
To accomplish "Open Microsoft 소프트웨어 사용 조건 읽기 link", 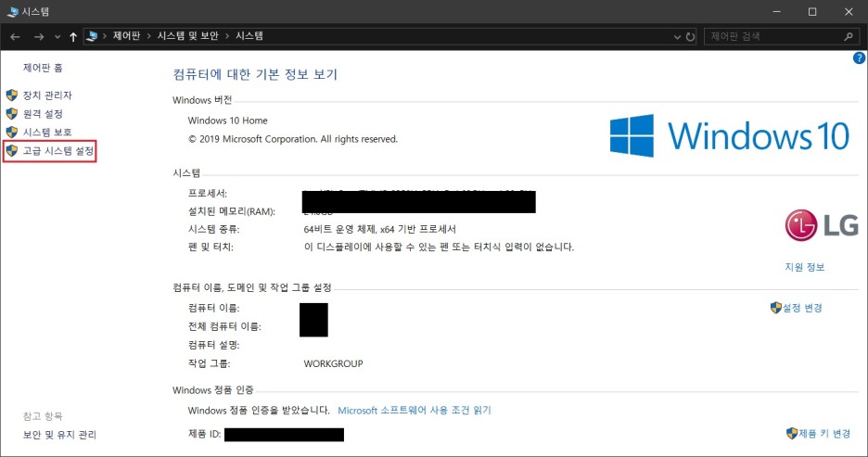I will click(x=415, y=411).
